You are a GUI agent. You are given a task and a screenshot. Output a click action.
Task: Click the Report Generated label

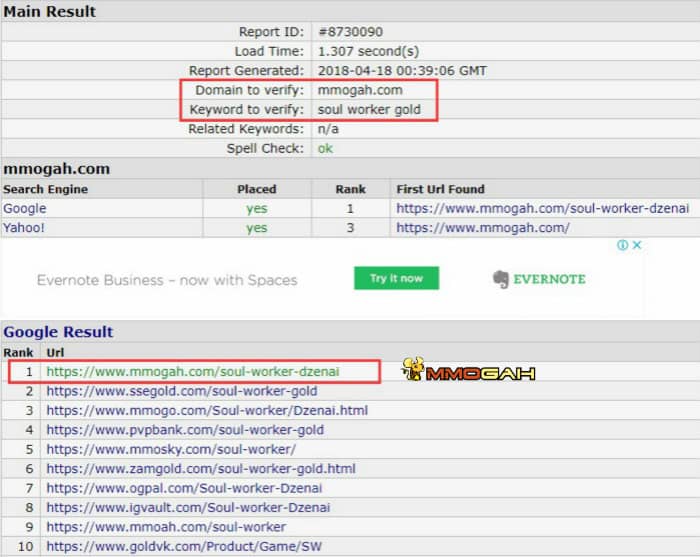(246, 71)
